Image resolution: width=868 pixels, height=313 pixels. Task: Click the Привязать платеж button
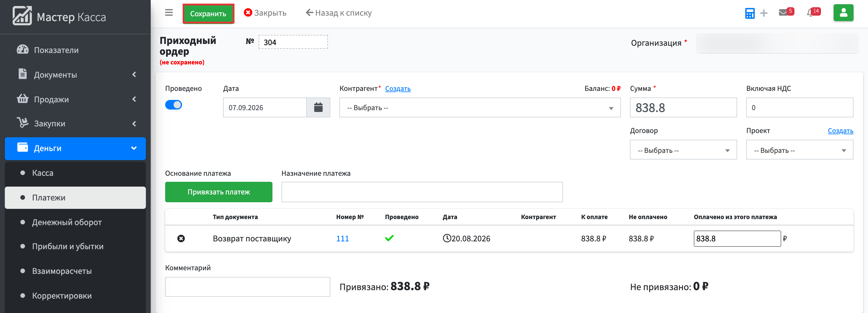click(x=219, y=192)
